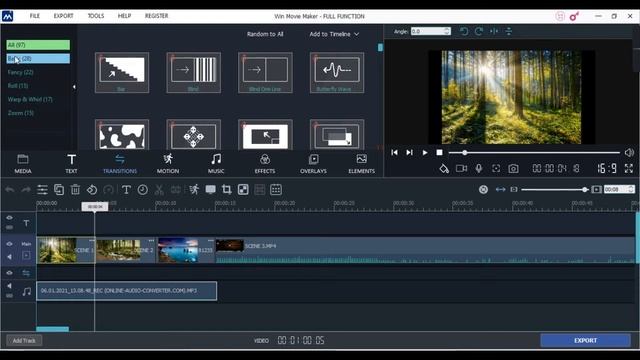Image resolution: width=640 pixels, height=360 pixels.
Task: Play the preview video
Action: [424, 152]
